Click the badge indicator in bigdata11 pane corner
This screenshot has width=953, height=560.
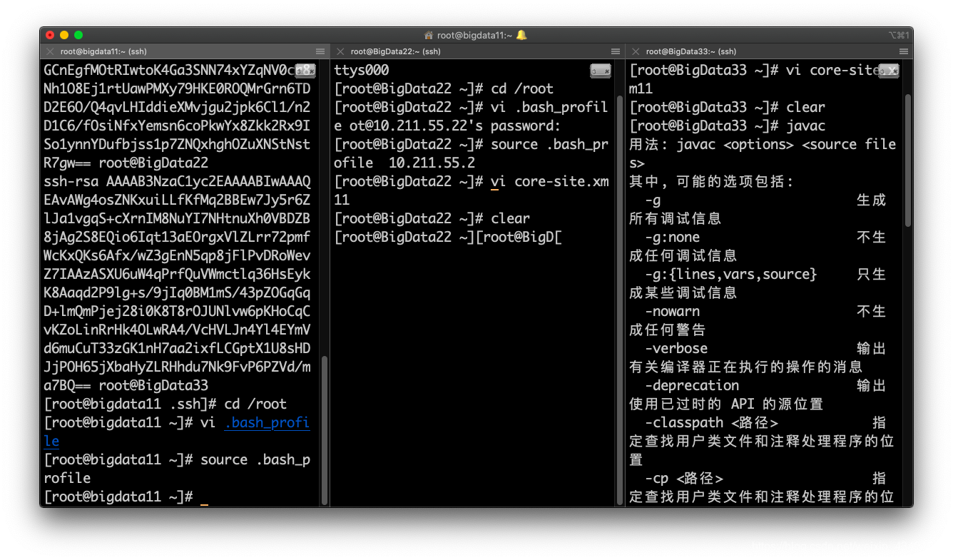(305, 70)
